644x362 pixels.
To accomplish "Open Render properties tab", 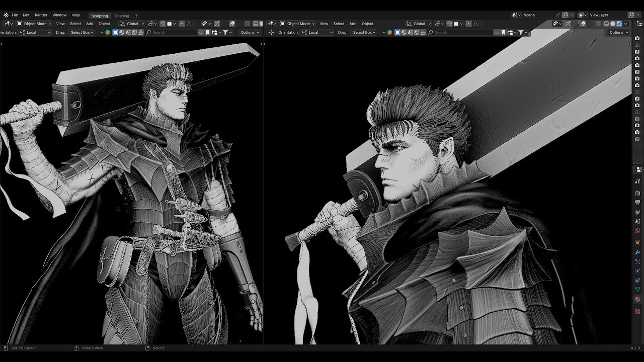I will point(637,193).
